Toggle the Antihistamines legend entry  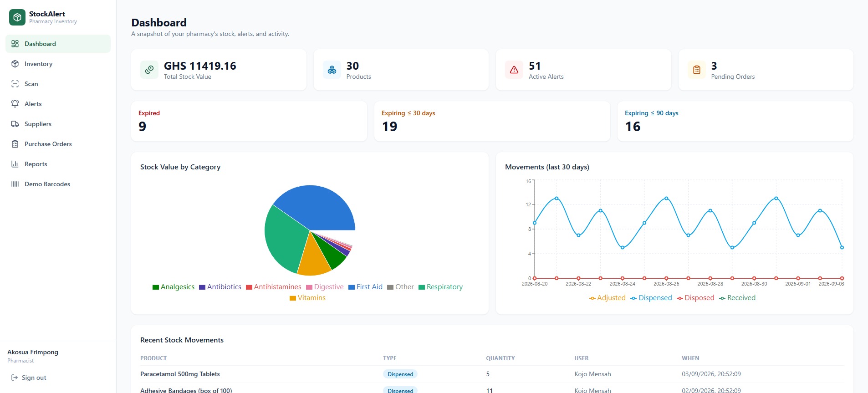274,287
